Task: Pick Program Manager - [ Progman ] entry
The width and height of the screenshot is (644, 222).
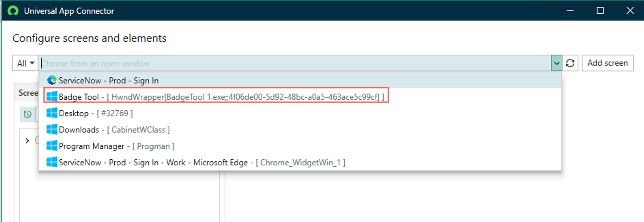Action: point(300,146)
